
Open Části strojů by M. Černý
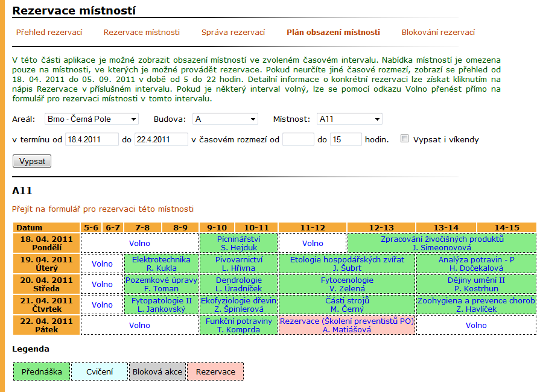[x=347, y=305]
